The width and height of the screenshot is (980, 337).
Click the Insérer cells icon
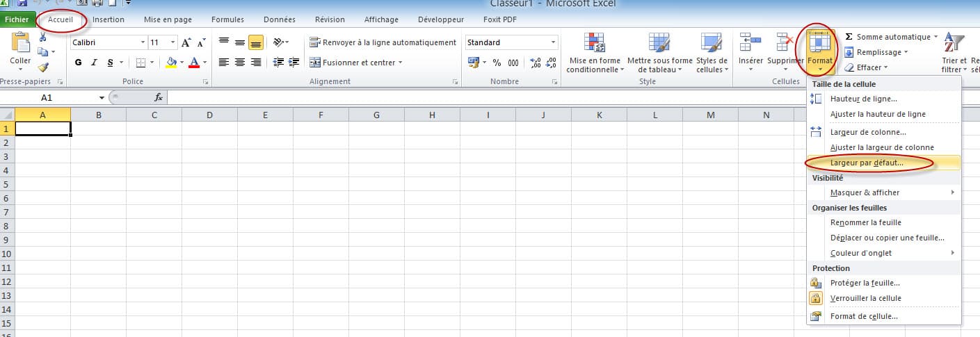[750, 42]
